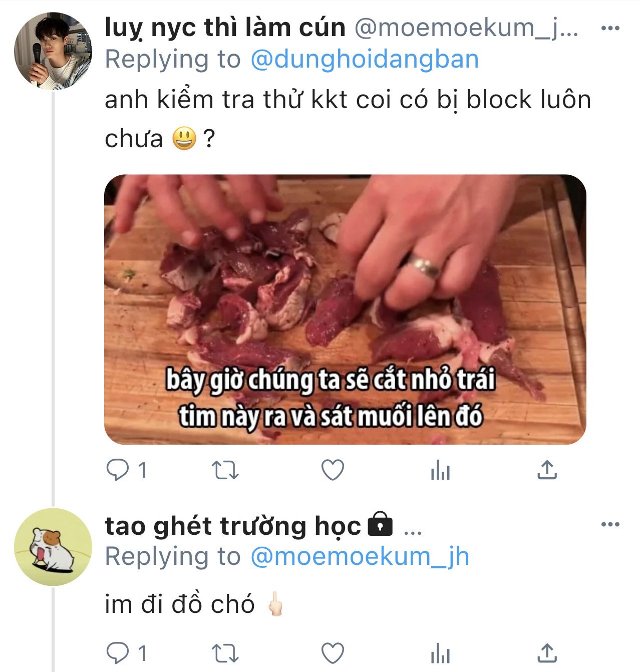641x672 pixels.
Task: Retweet the tweet with the meat meme
Action: pos(225,471)
